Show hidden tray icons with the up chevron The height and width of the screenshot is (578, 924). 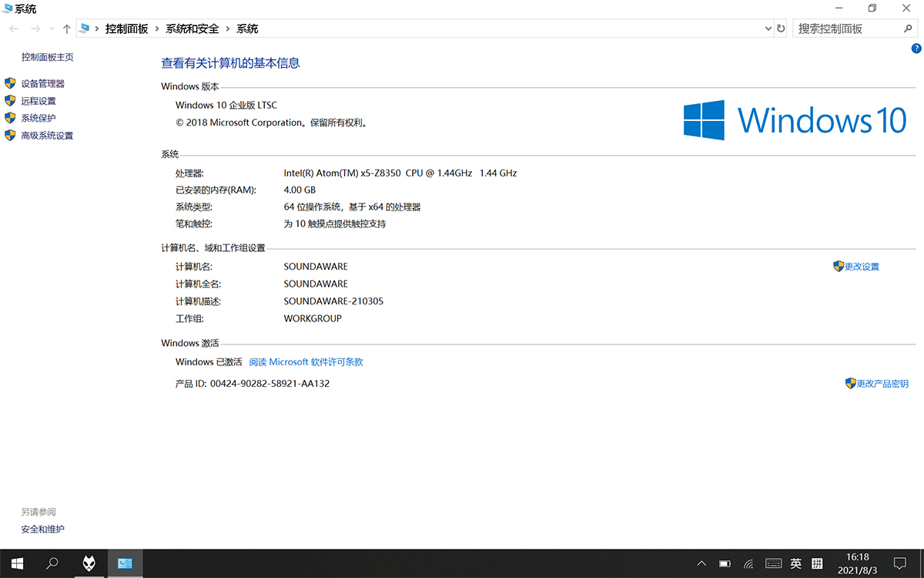(702, 563)
